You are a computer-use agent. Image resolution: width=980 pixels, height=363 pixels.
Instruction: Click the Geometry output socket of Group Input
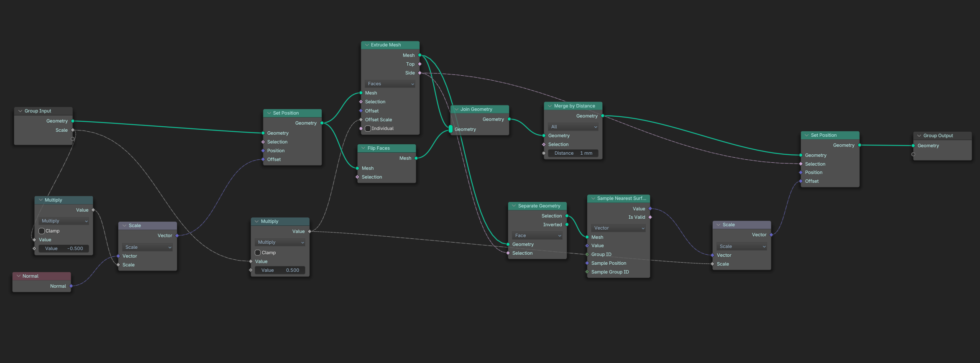[73, 121]
